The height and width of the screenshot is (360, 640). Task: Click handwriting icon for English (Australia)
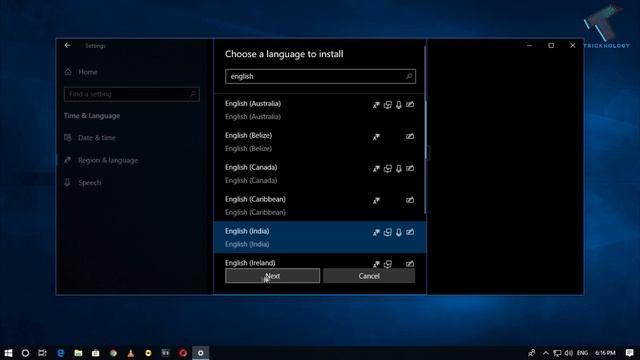[410, 104]
